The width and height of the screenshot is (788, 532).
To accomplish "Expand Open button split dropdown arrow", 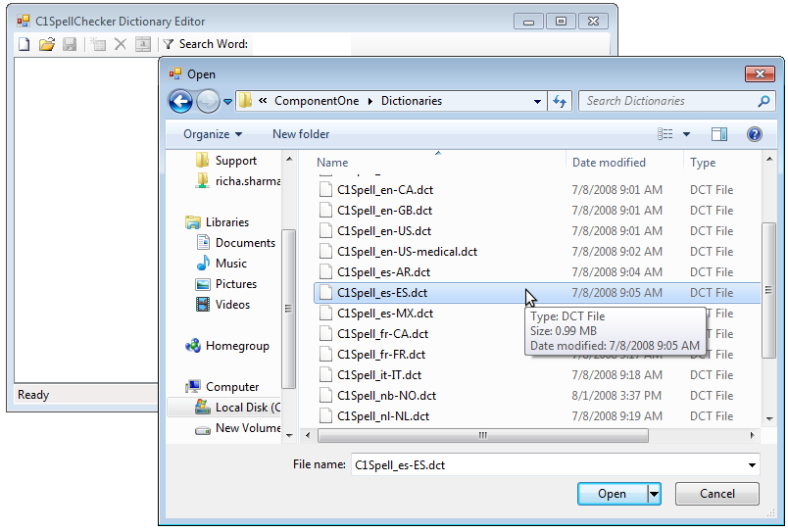I will click(x=654, y=494).
